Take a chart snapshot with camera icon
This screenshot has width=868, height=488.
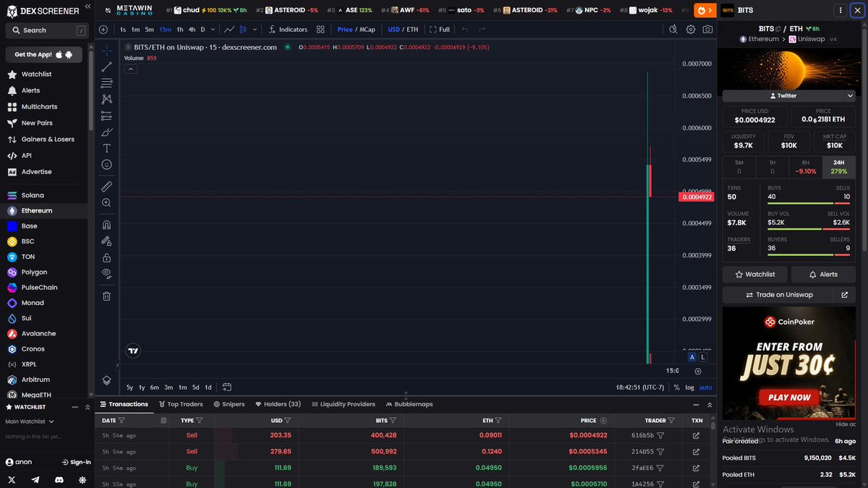707,30
